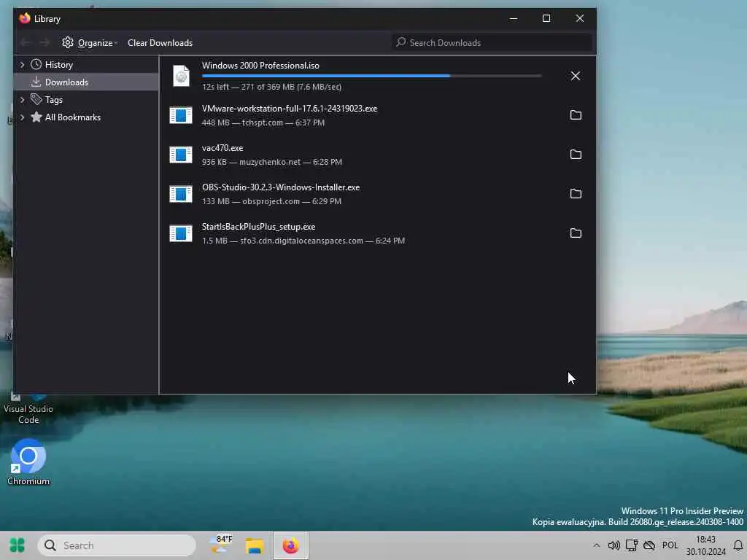Click the '133 MB — obsproject.com' details line

click(x=271, y=201)
